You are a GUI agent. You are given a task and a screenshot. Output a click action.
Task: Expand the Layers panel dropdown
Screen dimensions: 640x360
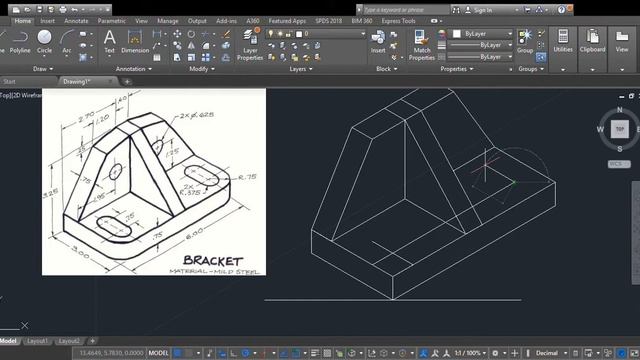(x=301, y=69)
